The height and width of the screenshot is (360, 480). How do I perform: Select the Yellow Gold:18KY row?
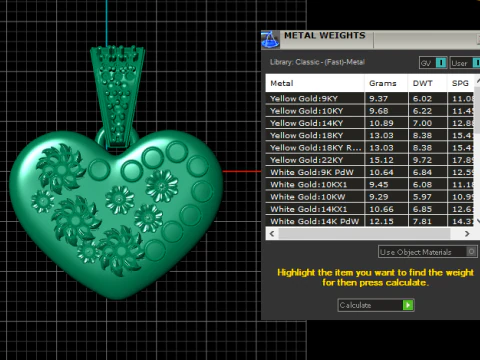[x=370, y=136]
